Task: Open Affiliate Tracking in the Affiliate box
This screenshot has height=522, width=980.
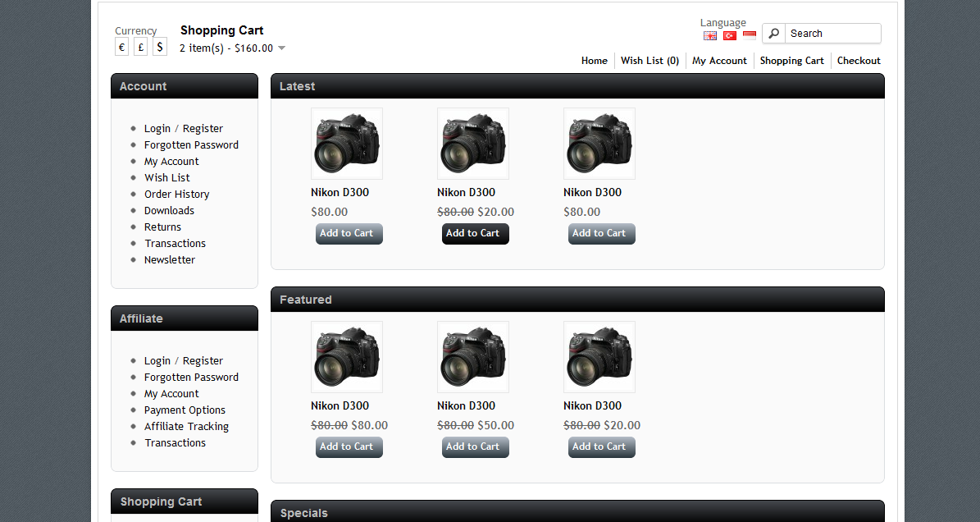Action: pos(186,426)
